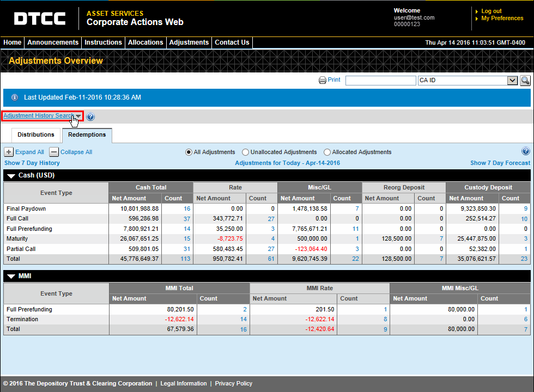534x392 pixels.
Task: Focus the search text field
Action: (381, 81)
